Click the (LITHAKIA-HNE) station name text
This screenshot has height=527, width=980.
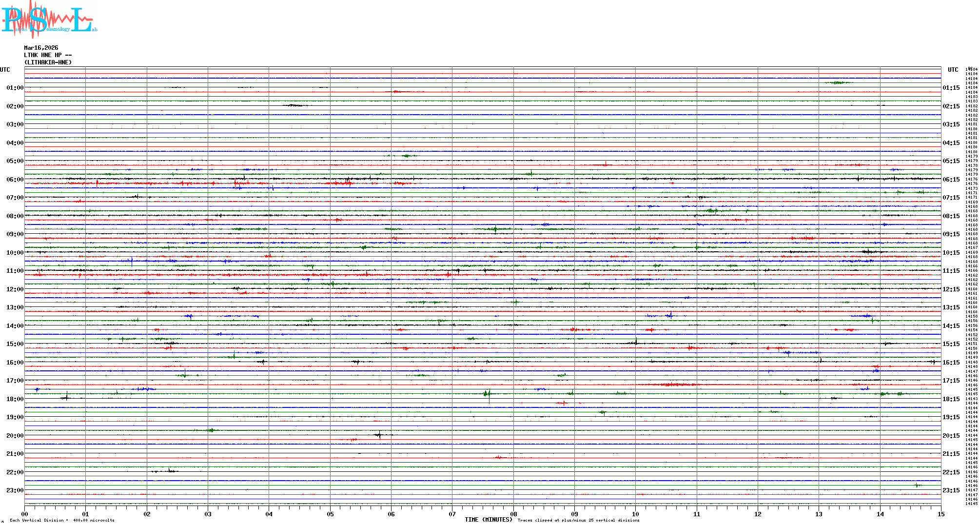(48, 62)
